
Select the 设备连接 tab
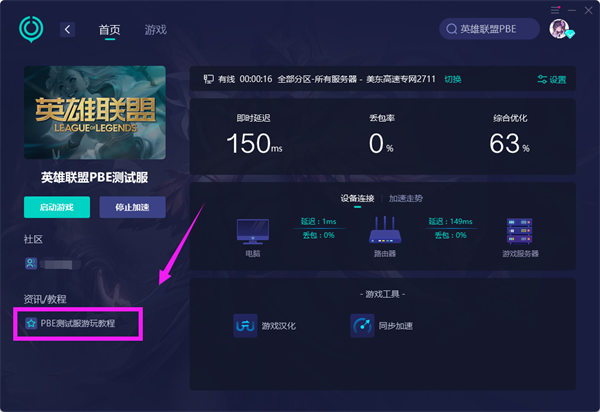coord(357,198)
